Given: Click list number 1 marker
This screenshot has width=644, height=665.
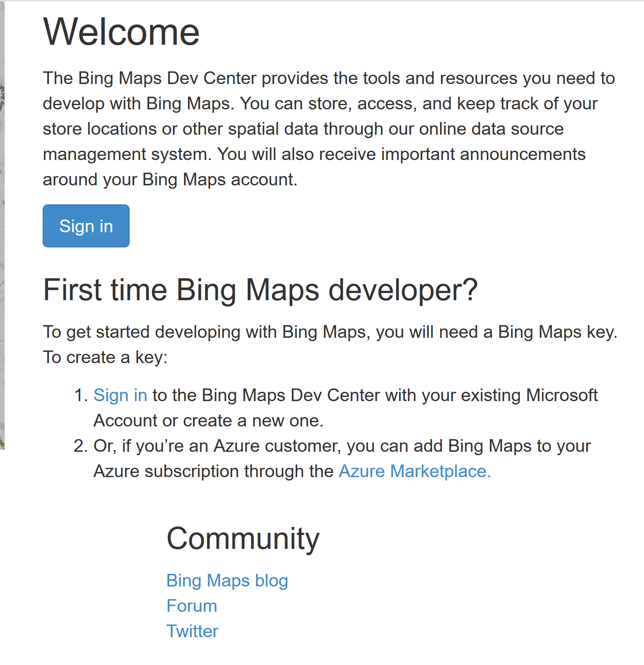Looking at the screenshot, I should (81, 396).
